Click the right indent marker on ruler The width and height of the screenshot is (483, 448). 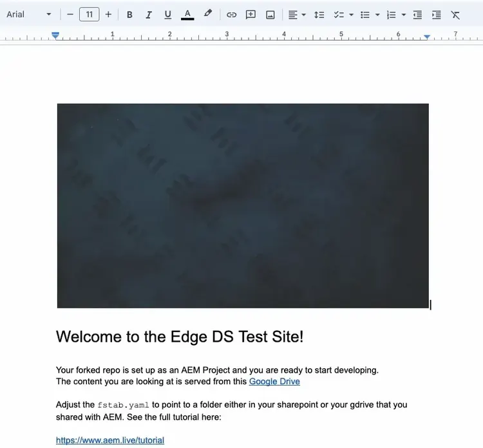[426, 37]
